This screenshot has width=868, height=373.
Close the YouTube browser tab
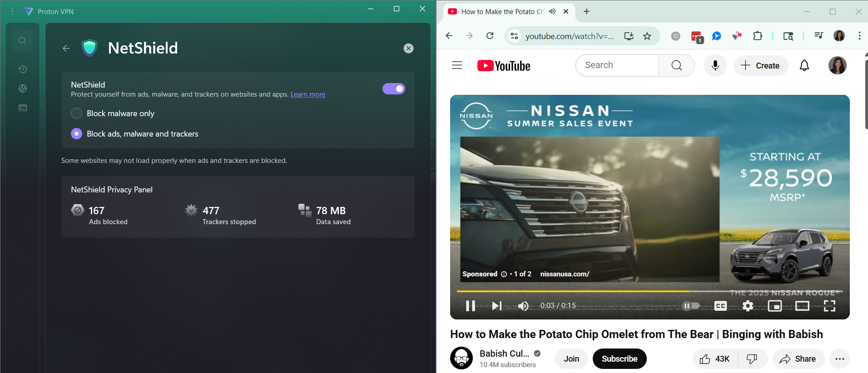coord(566,11)
